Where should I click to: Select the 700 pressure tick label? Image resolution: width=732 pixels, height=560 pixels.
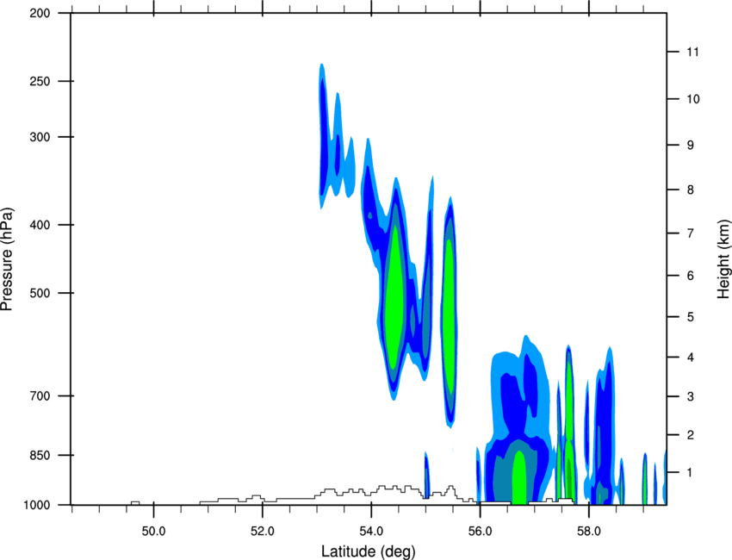pos(40,395)
